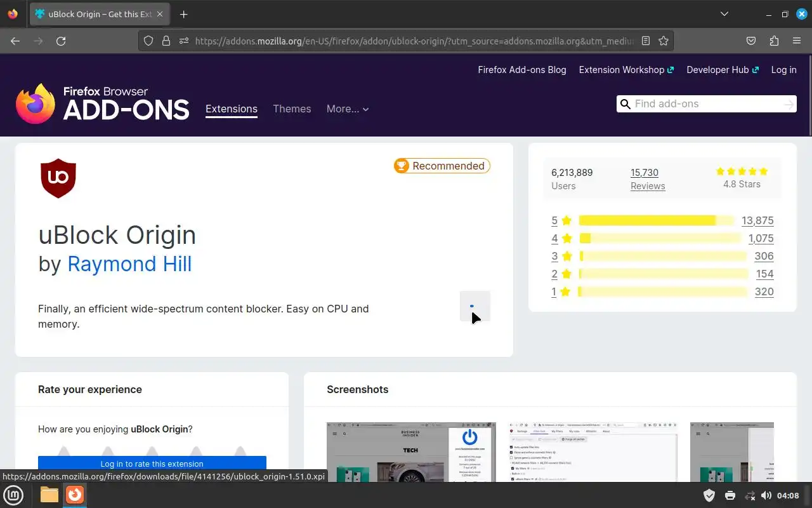Click the uBlock Origin shield logo
Image resolution: width=812 pixels, height=508 pixels.
point(58,178)
